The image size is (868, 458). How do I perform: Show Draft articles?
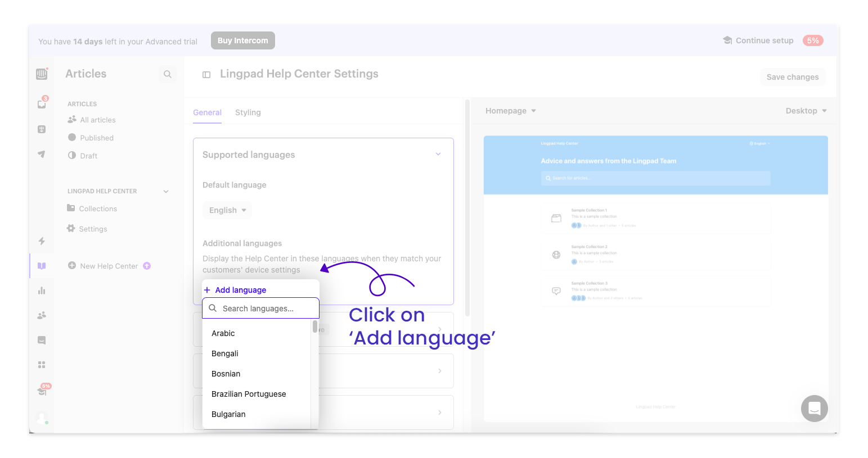tap(89, 156)
